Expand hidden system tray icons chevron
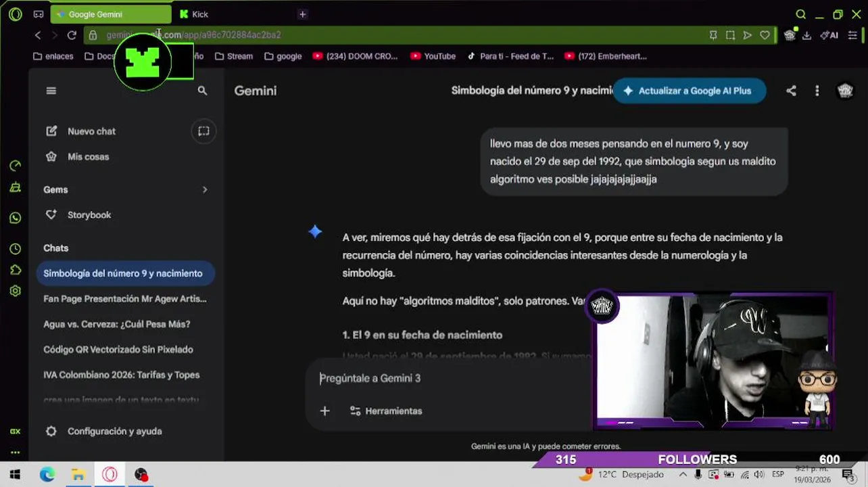 [683, 475]
